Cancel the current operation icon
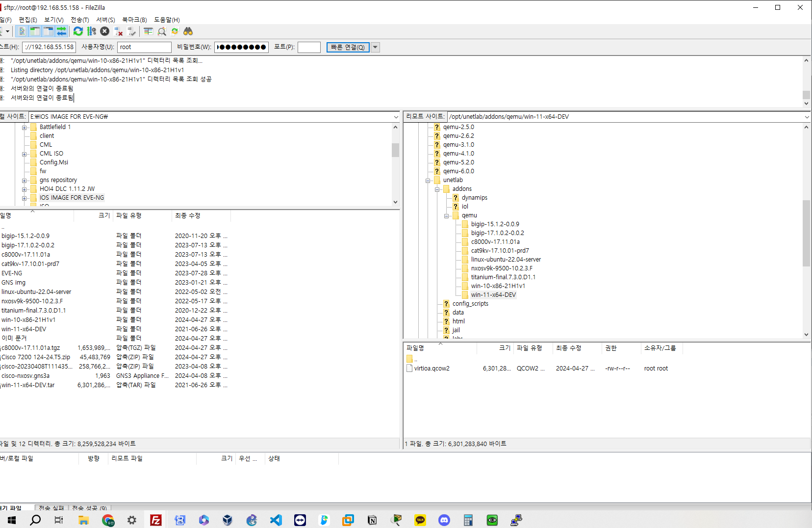This screenshot has width=812, height=528. coord(104,31)
